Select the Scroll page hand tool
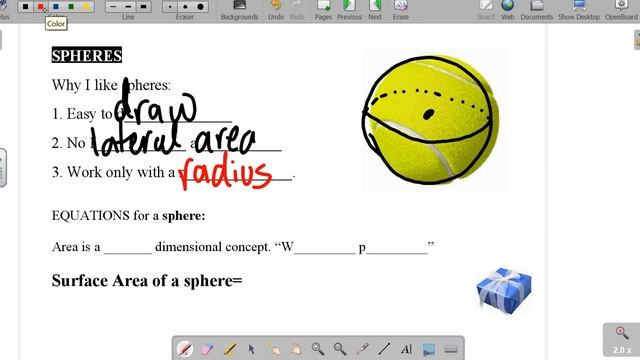This screenshot has width=640, height=360. point(296,349)
